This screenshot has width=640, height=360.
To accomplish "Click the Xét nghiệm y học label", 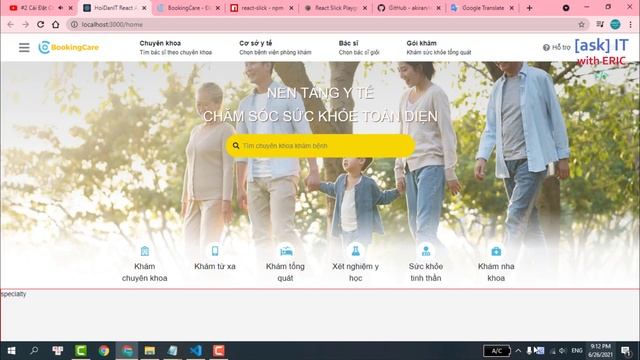I will [x=356, y=272].
